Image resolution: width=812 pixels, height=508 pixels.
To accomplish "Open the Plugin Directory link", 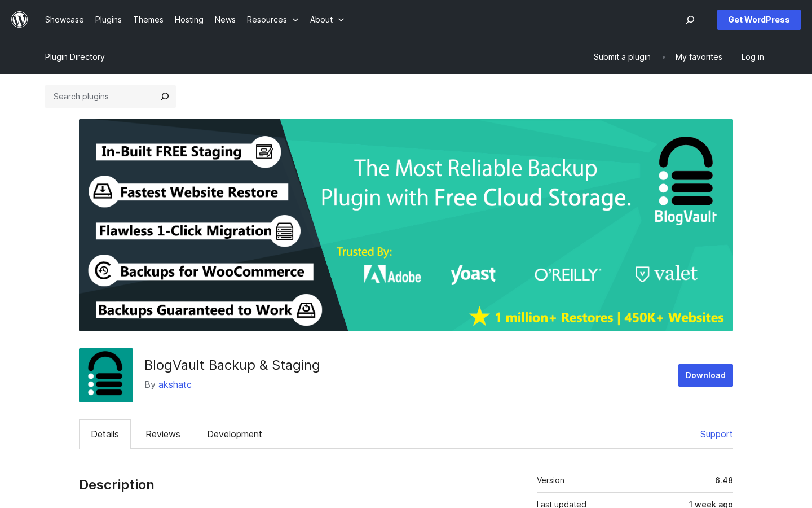I will coord(75,57).
